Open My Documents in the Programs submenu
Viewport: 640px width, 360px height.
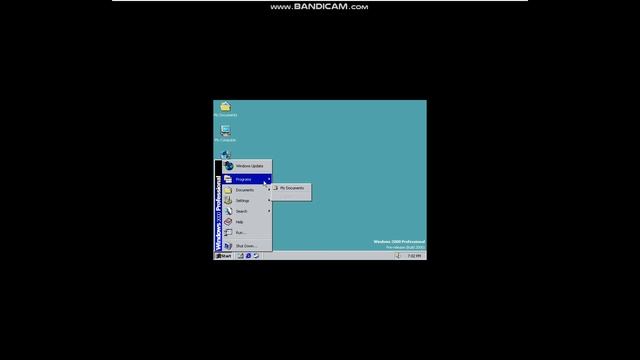pyautogui.click(x=291, y=188)
